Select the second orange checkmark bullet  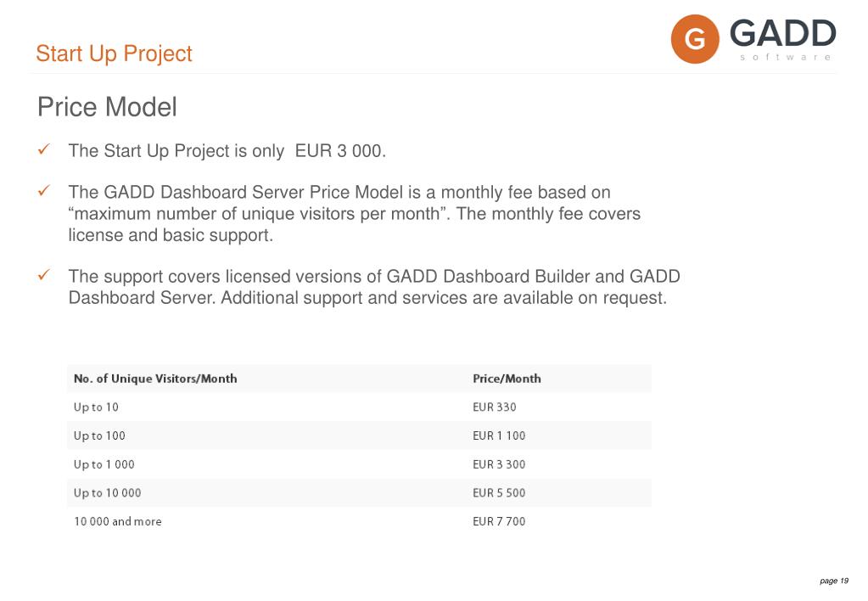click(x=44, y=190)
